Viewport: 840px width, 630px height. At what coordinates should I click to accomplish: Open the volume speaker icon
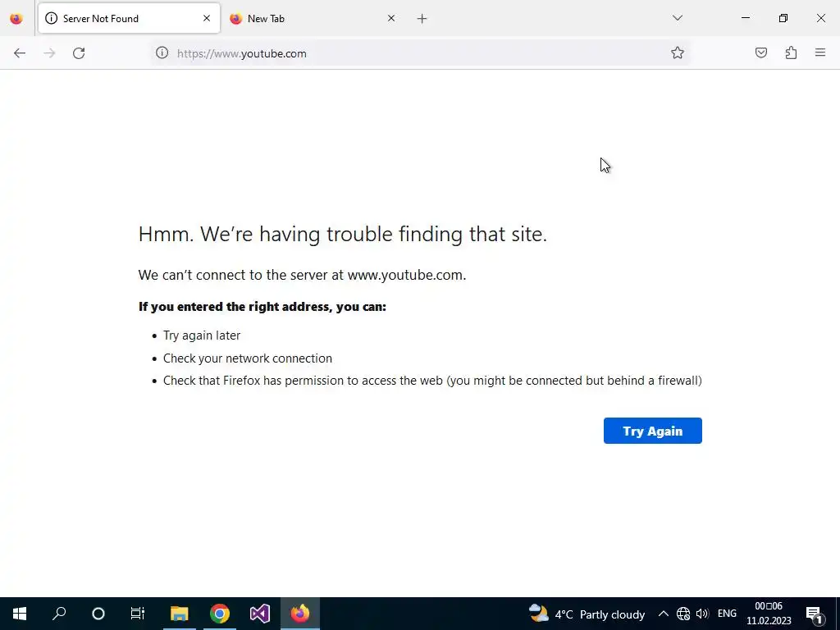tap(702, 614)
